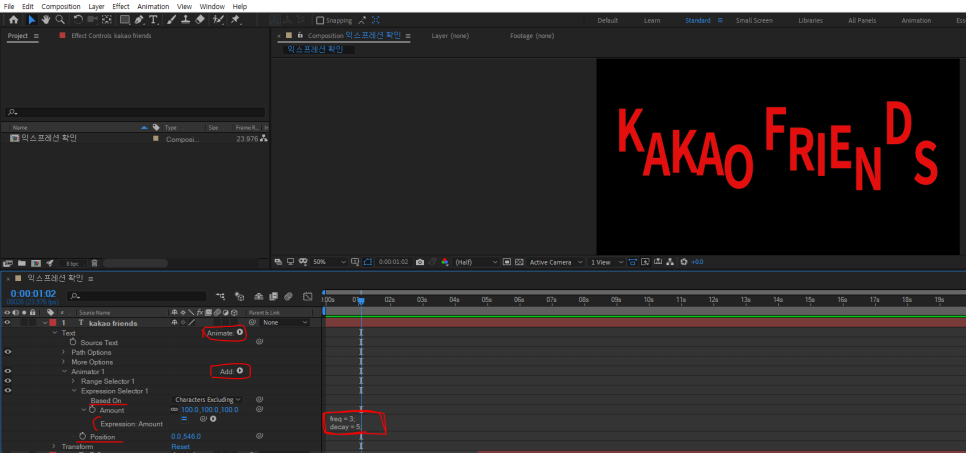Open the Active Camera dropdown
Viewport: 966px width, 453px height.
556,262
